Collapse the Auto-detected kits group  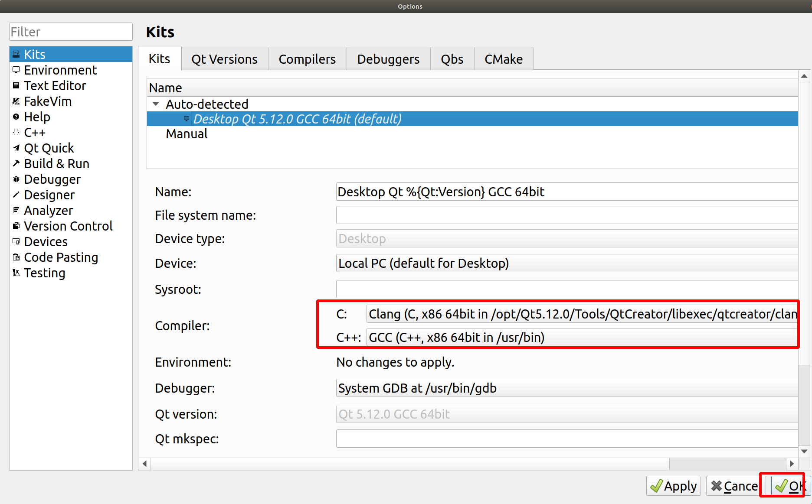(x=156, y=104)
